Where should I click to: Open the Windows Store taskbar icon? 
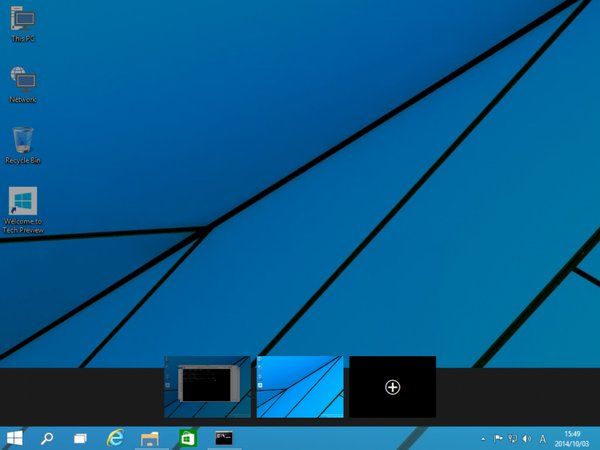(188, 438)
